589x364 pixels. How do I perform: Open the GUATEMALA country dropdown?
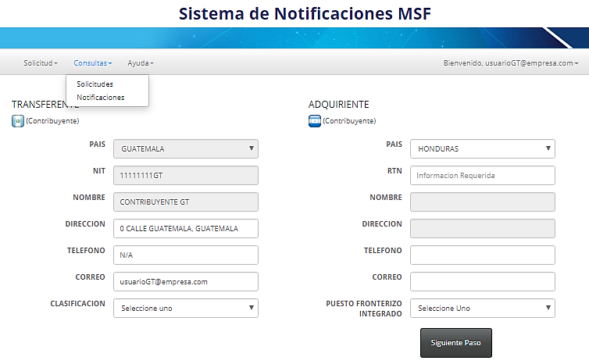[186, 148]
